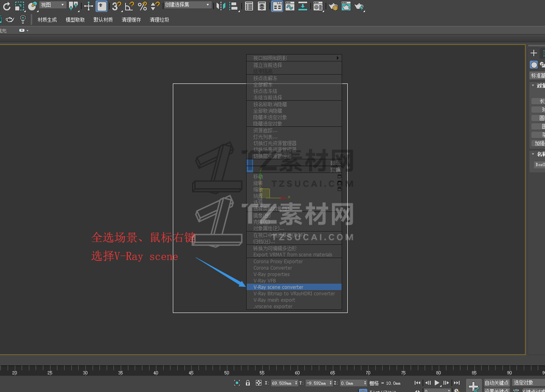The image size is (545, 392).
Task: Click the Play Animation button
Action: (x=437, y=383)
